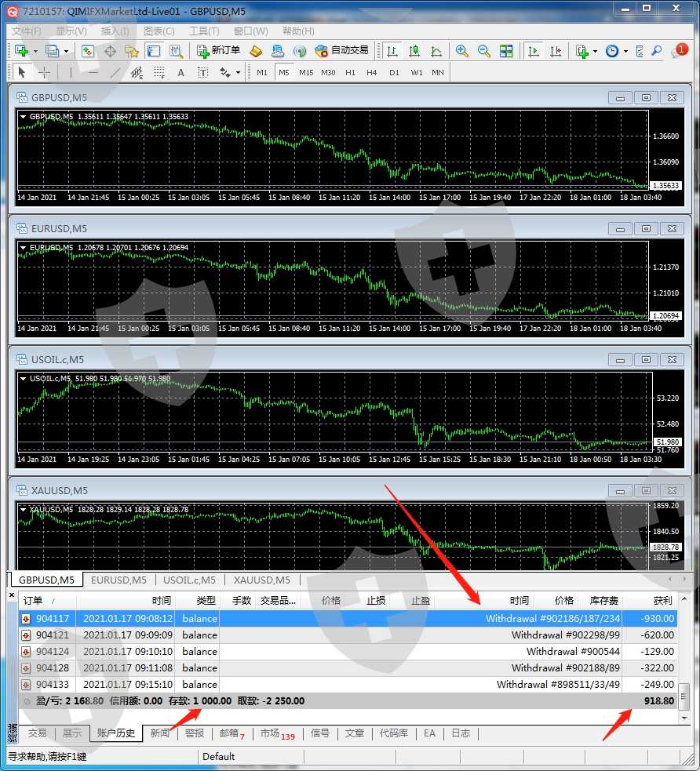Open the 交易 terminal tab
The height and width of the screenshot is (771, 700).
[x=37, y=733]
